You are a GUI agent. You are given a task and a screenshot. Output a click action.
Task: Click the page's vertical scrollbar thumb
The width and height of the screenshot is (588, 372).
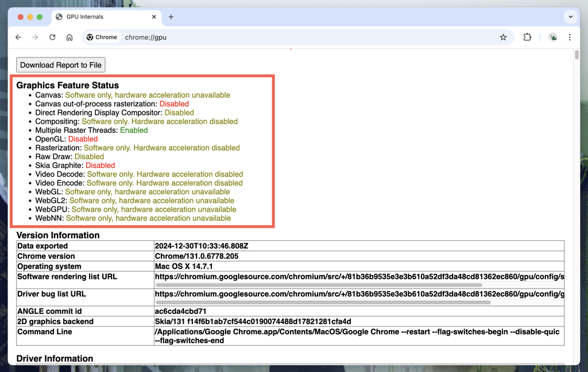coord(577,55)
